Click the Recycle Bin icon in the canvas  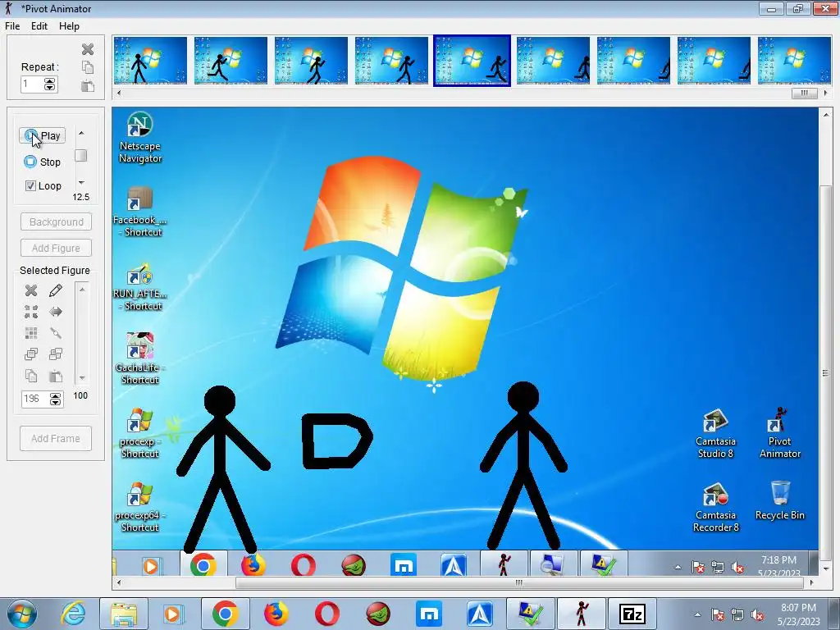pyautogui.click(x=779, y=500)
